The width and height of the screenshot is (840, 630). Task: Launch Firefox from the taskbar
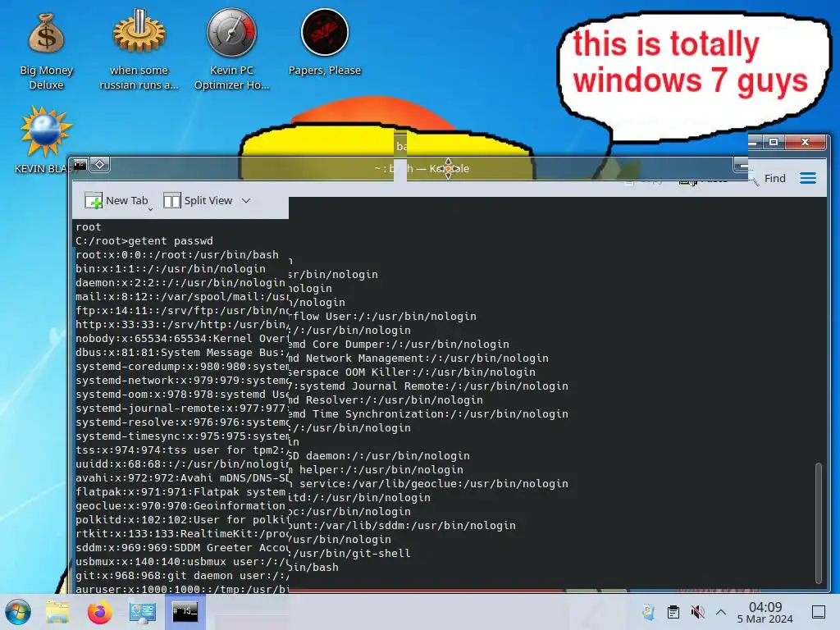[99, 612]
